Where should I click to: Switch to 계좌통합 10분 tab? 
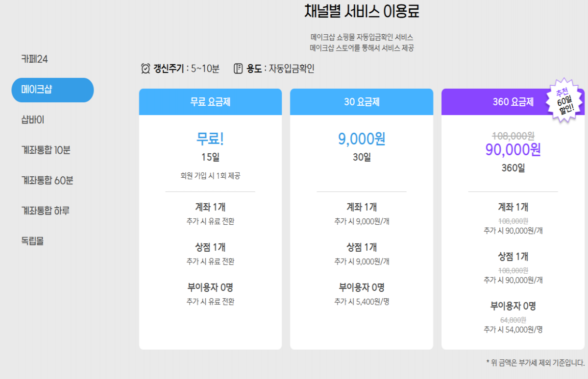(x=46, y=150)
